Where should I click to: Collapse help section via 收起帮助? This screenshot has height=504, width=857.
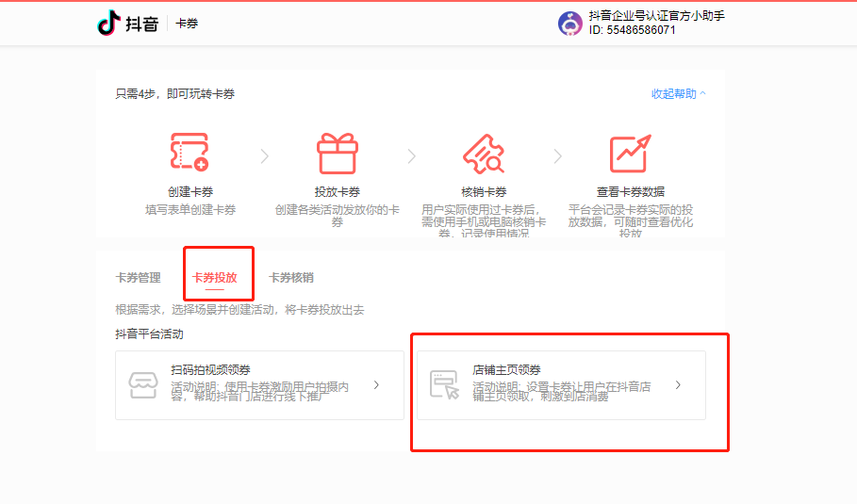(x=678, y=94)
